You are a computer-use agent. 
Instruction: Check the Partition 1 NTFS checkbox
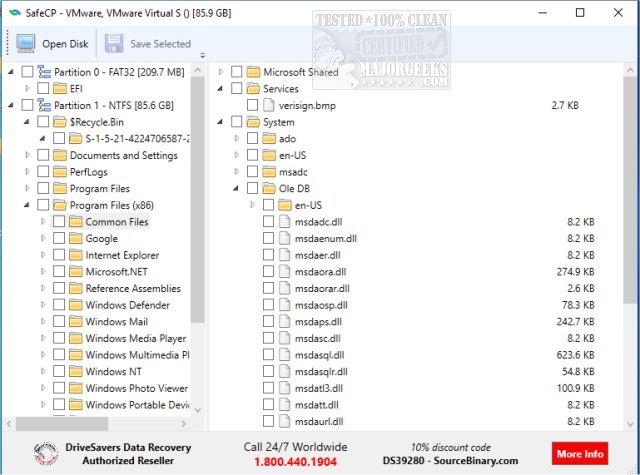(x=27, y=105)
